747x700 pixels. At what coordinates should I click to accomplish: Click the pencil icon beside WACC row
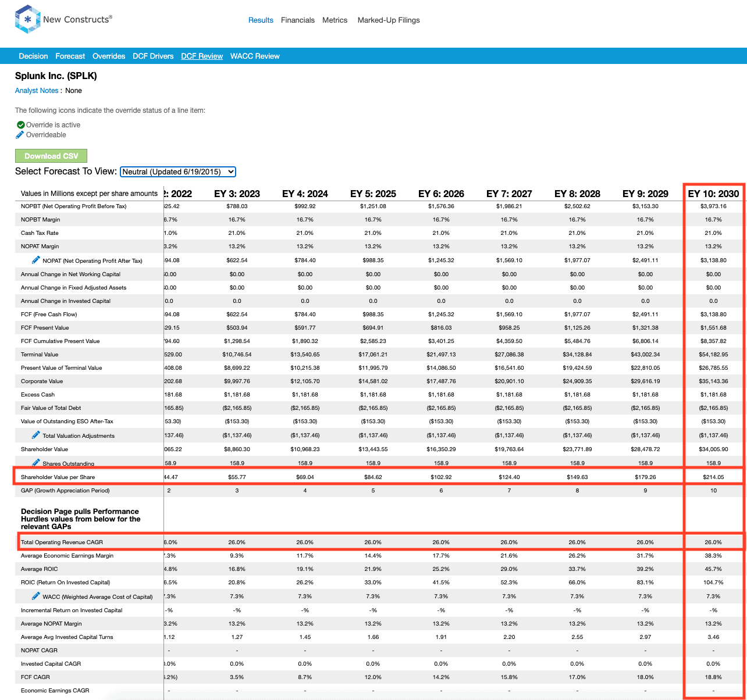(x=36, y=596)
